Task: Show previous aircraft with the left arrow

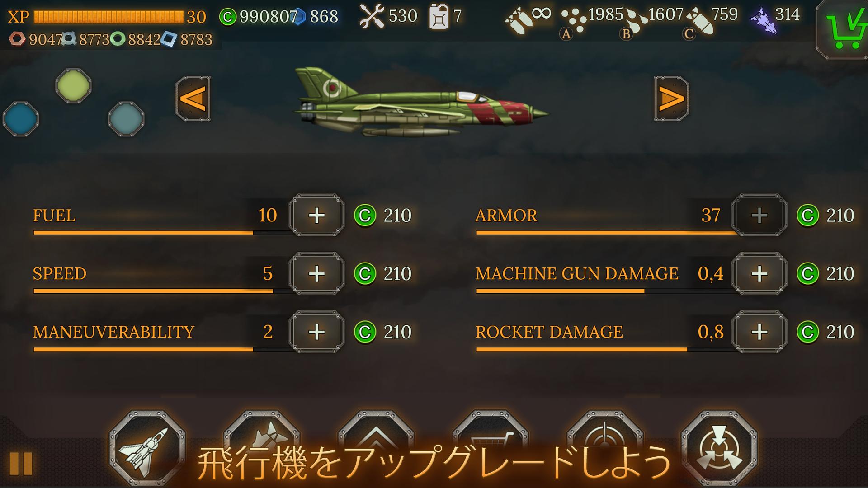Action: click(x=193, y=99)
